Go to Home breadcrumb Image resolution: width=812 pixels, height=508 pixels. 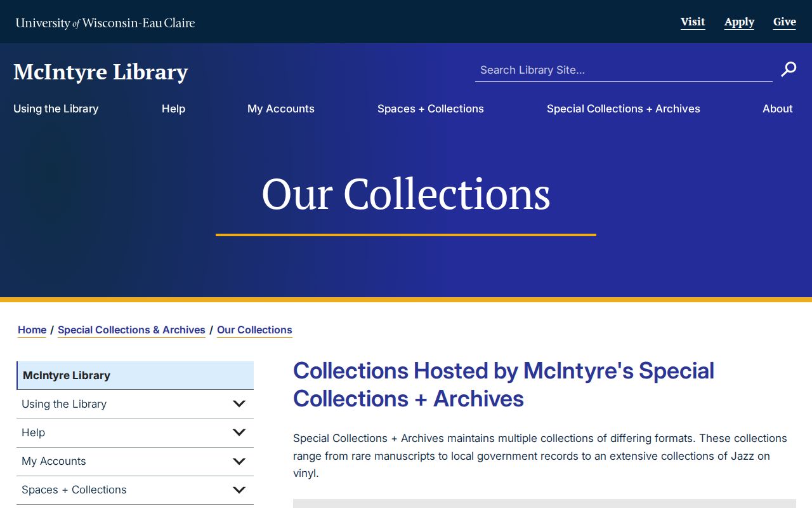(x=32, y=330)
